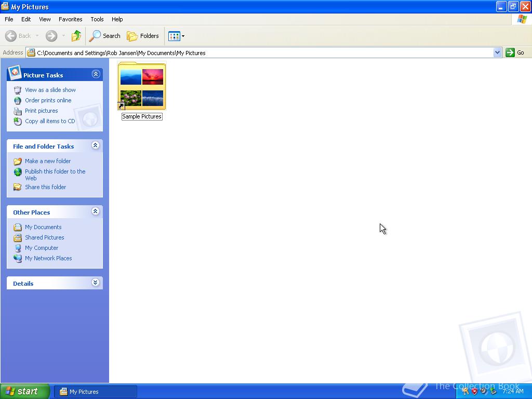This screenshot has width=532, height=399.
Task: Click the Copy to CD disc icon
Action: coord(18,122)
